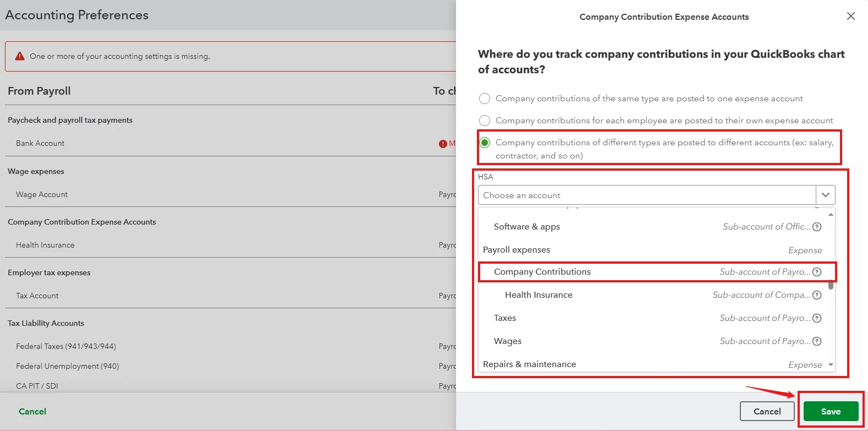This screenshot has height=431, width=868.
Task: Click the red warning triangle in alert banner
Action: [x=20, y=56]
